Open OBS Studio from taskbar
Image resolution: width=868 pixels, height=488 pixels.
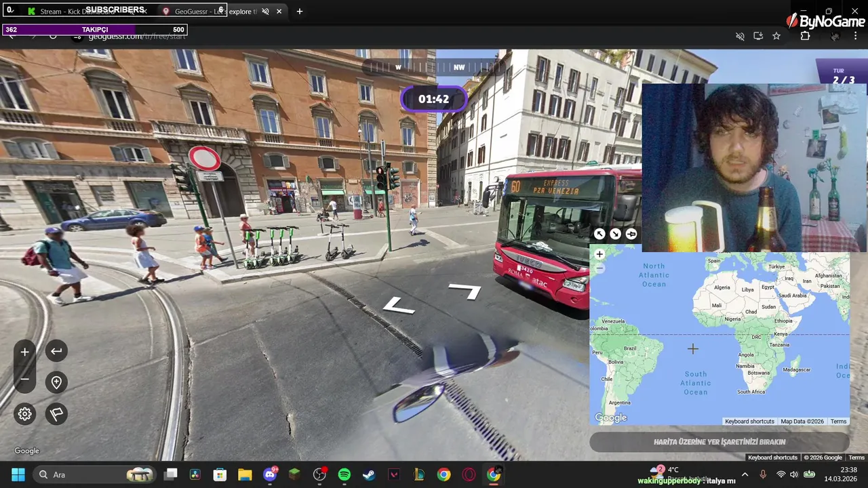click(x=319, y=474)
